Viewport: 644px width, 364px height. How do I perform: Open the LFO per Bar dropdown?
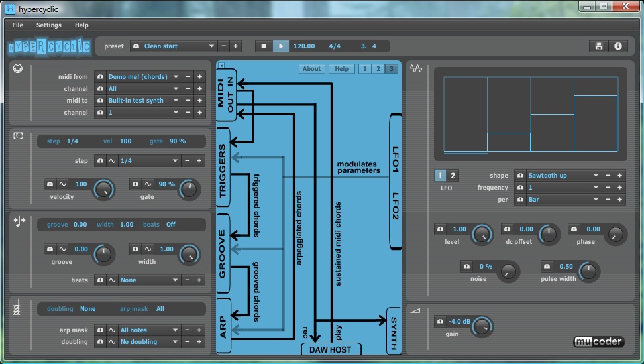click(563, 200)
